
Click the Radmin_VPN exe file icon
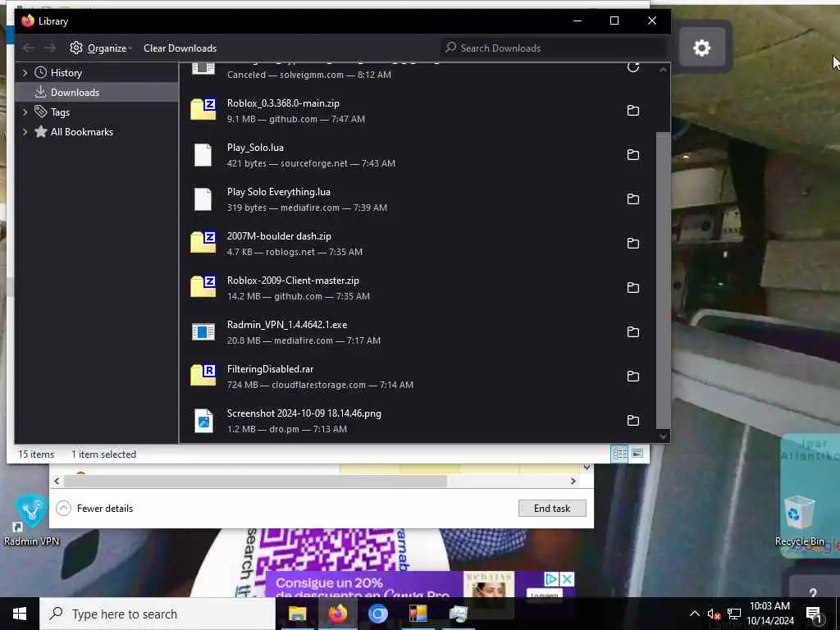point(203,331)
